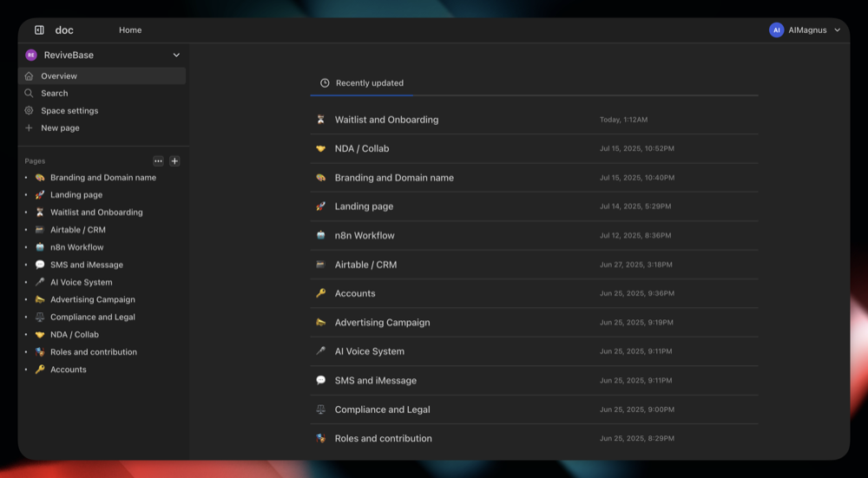
Task: Click the Search magnifier icon in sidebar
Action: (29, 94)
